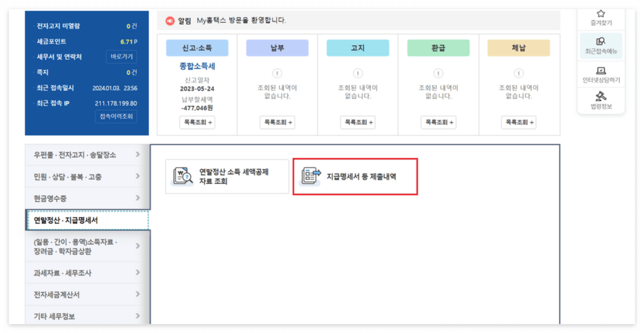644x333 pixels.
Task: Select the 환급 tab header
Action: click(438, 48)
